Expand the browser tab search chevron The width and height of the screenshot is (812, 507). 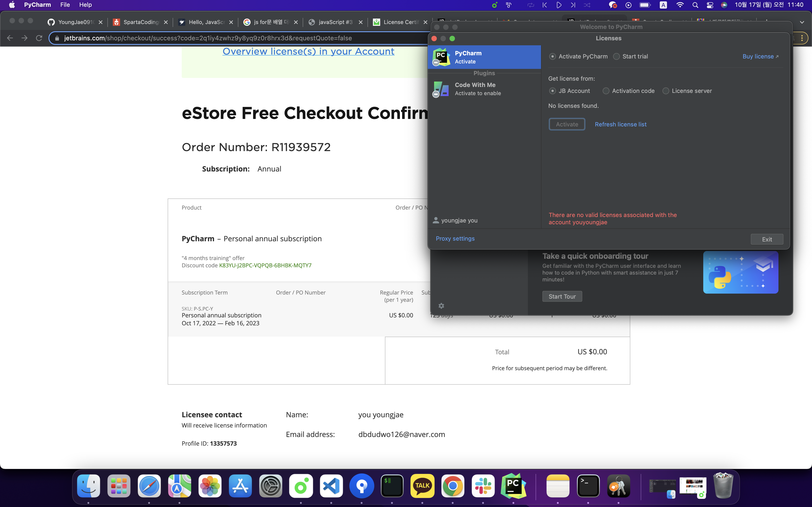802,22
